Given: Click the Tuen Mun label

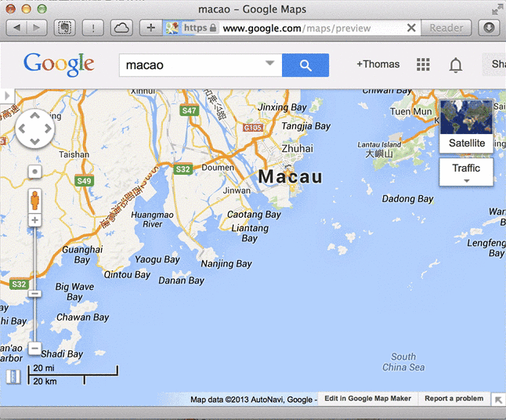Looking at the screenshot, I should [410, 112].
